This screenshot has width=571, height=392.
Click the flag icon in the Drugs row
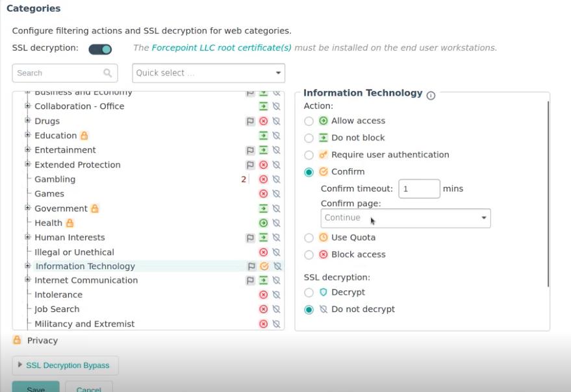[250, 121]
